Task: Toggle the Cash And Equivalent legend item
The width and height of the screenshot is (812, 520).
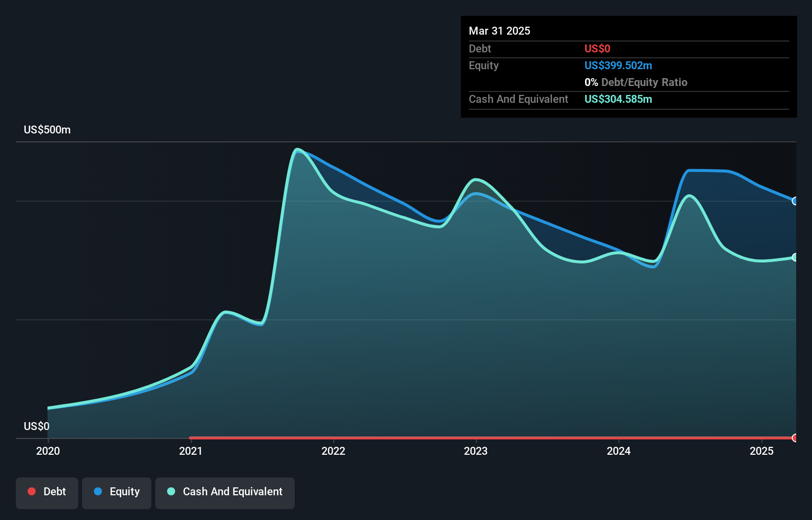Action: pyautogui.click(x=225, y=493)
